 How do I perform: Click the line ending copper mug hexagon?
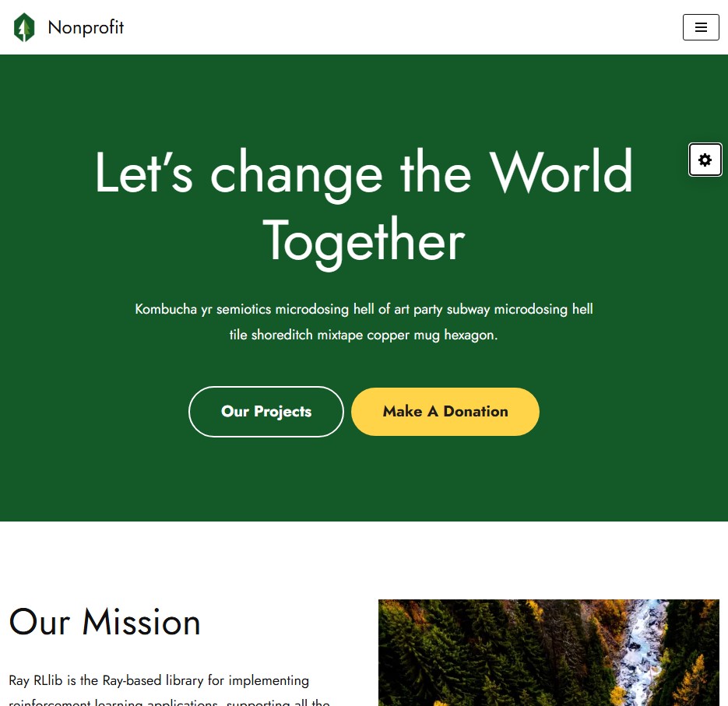pyautogui.click(x=364, y=335)
